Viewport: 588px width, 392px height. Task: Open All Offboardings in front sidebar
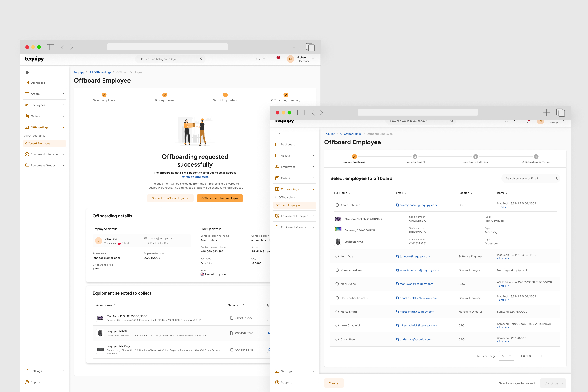(285, 198)
